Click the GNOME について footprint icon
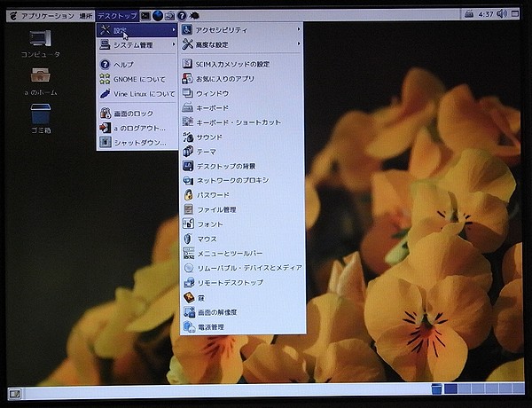532x408 pixels. click(x=105, y=79)
